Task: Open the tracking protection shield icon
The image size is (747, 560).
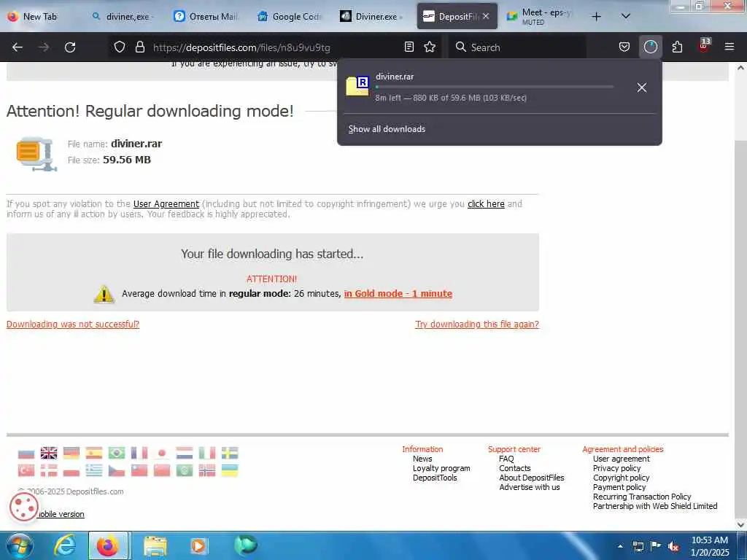Action: coord(120,47)
